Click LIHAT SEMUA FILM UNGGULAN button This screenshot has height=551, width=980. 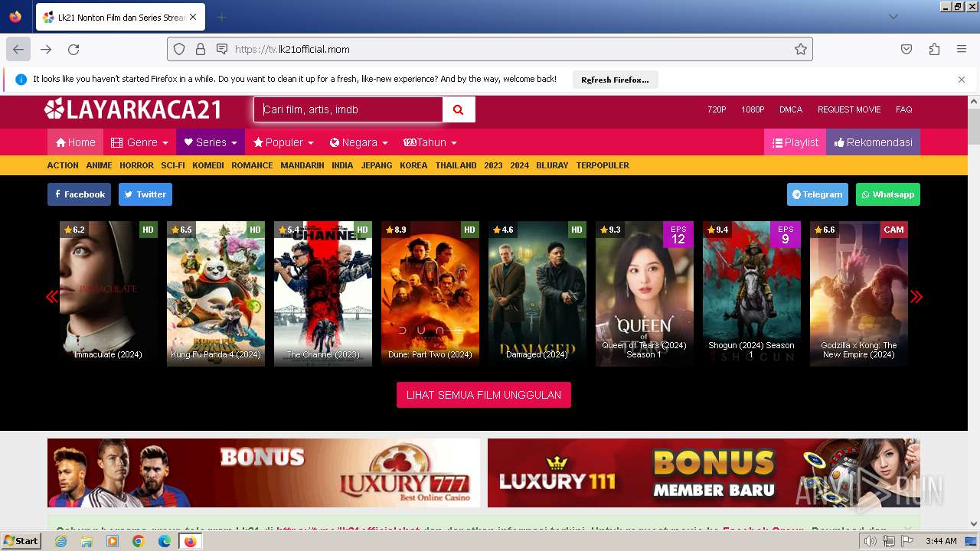(484, 395)
